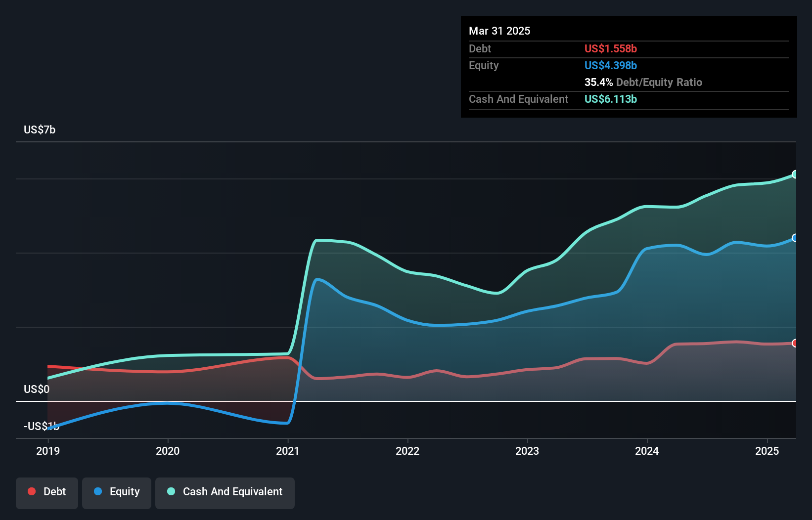Click the US$4.398b Equity value in tooltip

[610, 66]
